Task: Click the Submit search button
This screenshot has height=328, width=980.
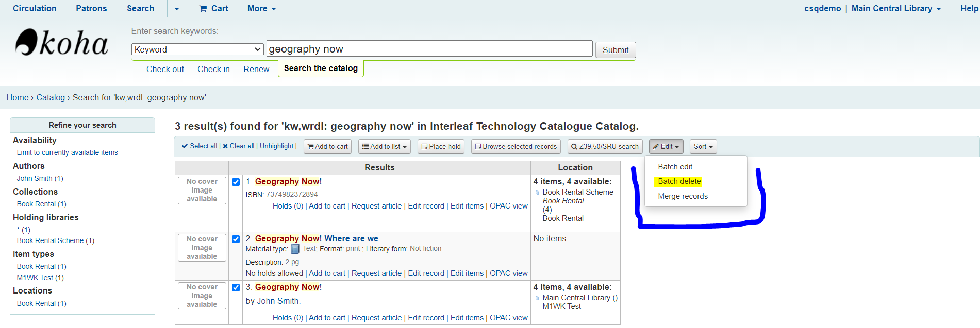Action: point(616,50)
